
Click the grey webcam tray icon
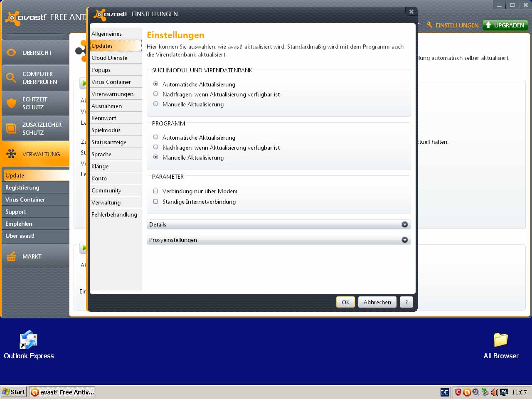(x=476, y=392)
